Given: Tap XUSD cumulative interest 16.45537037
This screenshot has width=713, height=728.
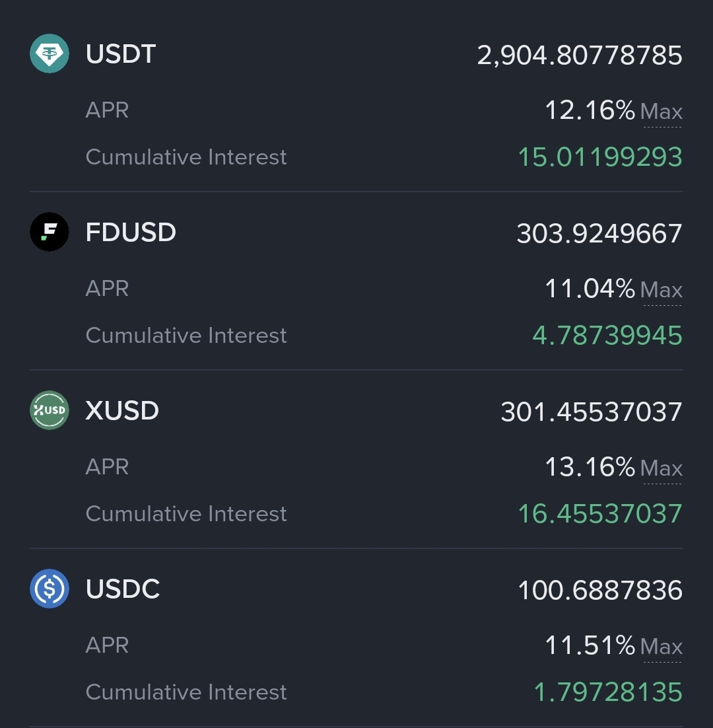Looking at the screenshot, I should pyautogui.click(x=600, y=514).
